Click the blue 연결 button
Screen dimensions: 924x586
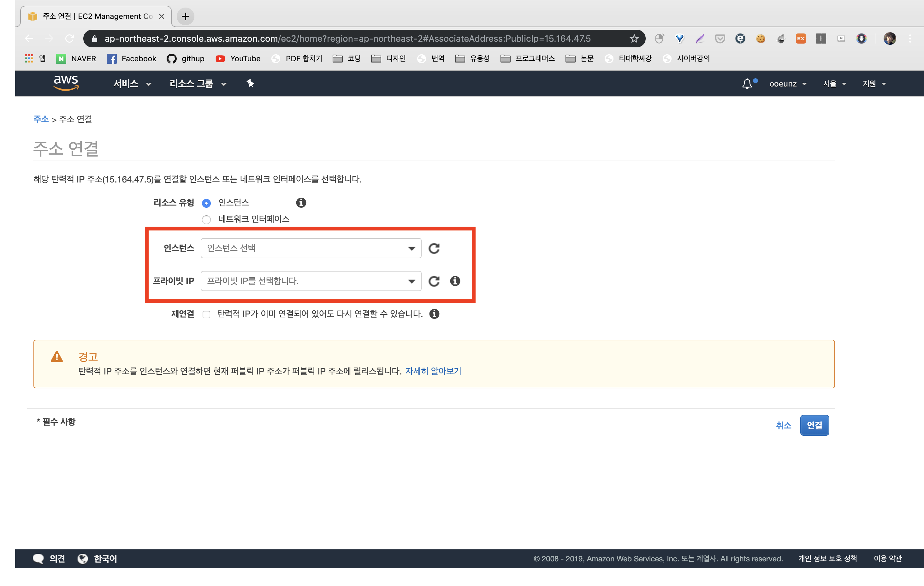[x=814, y=425]
